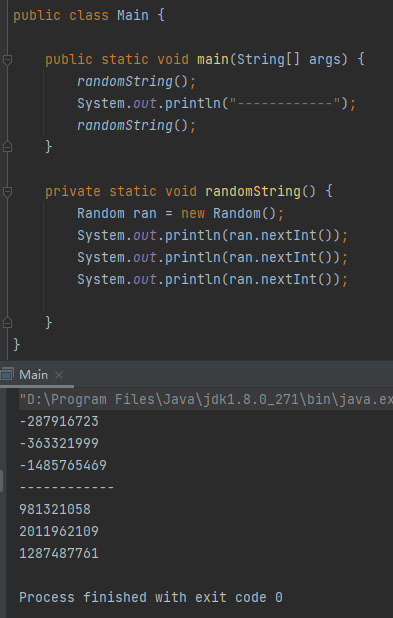The image size is (393, 618).
Task: Click 'String[] args' parameter
Action: pos(289,60)
